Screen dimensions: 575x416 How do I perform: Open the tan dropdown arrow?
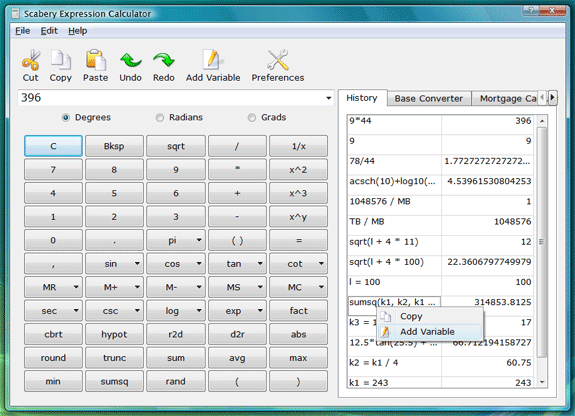point(260,264)
